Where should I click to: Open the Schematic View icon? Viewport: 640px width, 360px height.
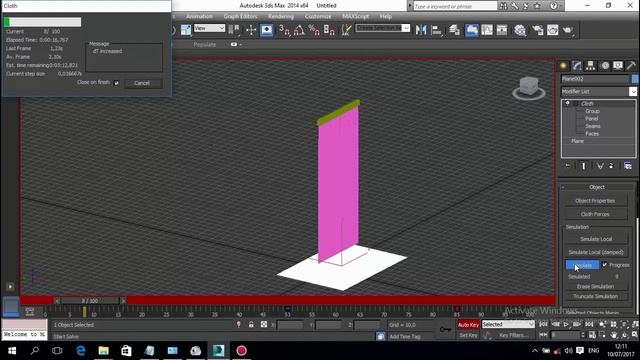click(x=502, y=30)
